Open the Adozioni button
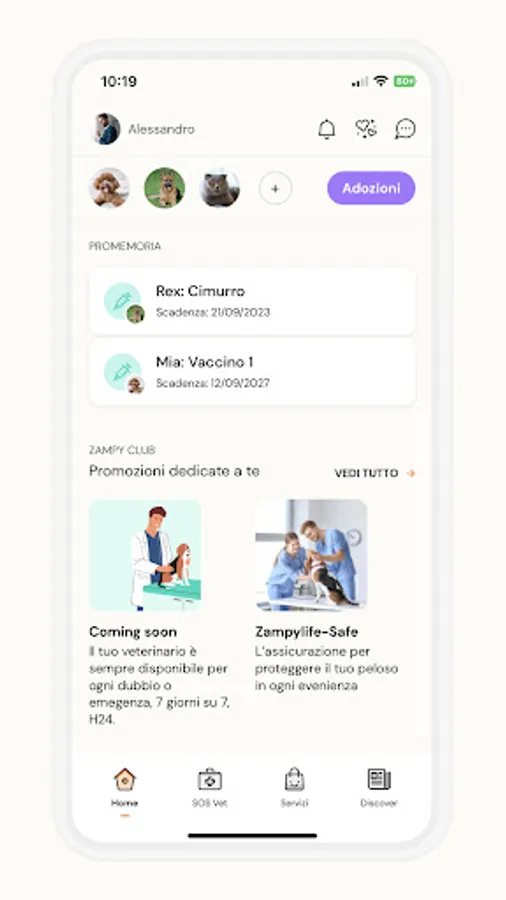The width and height of the screenshot is (506, 900). [371, 188]
